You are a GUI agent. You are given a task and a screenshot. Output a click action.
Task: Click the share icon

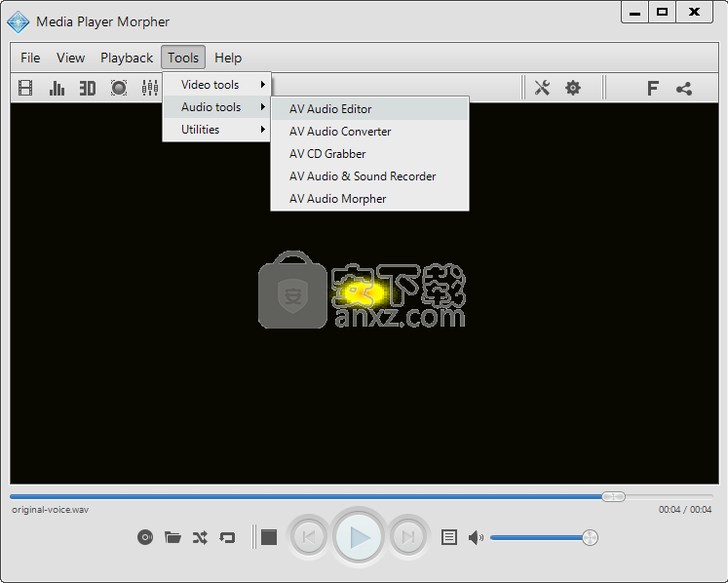click(684, 89)
